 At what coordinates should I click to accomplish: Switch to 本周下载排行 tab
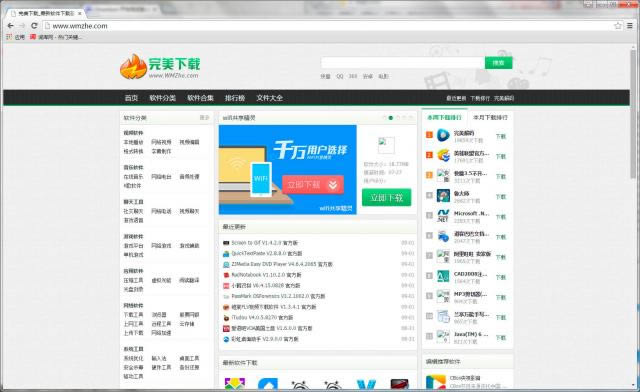(x=444, y=118)
